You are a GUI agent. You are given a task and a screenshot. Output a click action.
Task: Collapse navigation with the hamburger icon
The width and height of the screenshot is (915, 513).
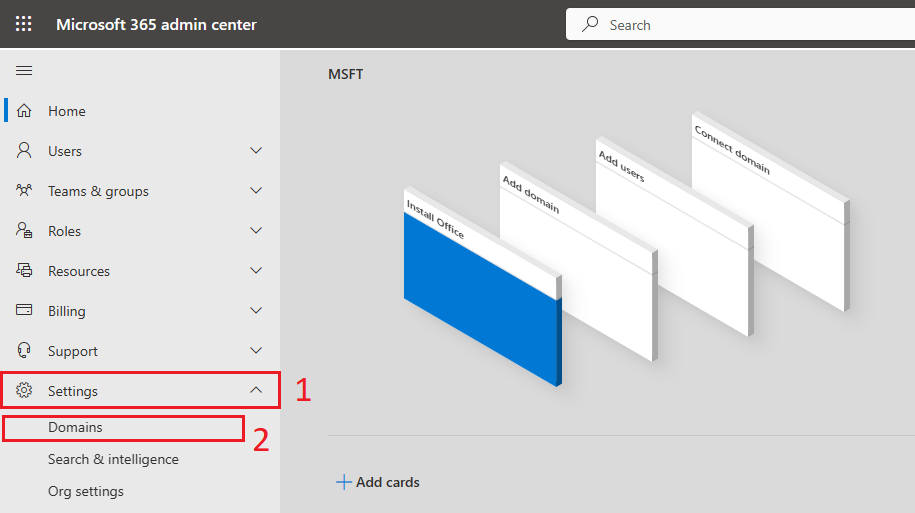coord(24,71)
